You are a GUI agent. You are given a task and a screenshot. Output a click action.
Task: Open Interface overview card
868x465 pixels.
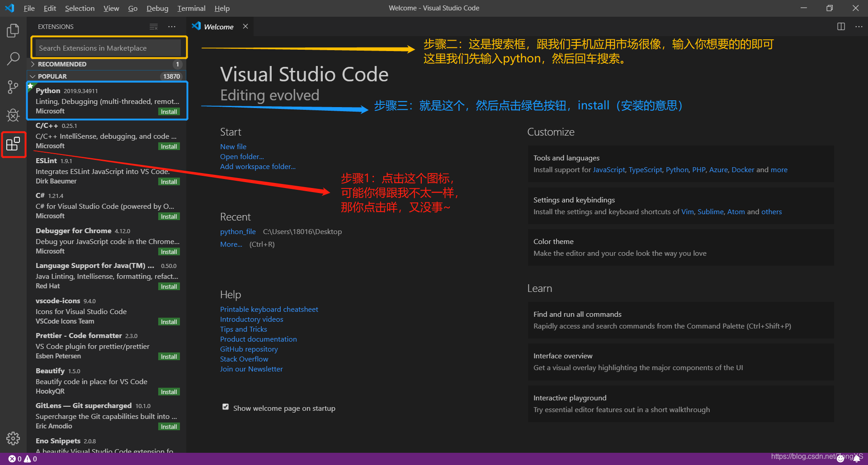(681, 362)
